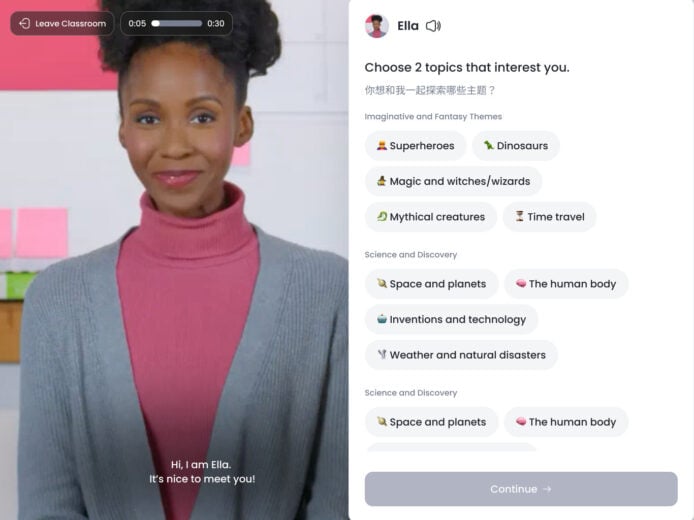Click the exit icon in Leave Classroom

(x=25, y=23)
